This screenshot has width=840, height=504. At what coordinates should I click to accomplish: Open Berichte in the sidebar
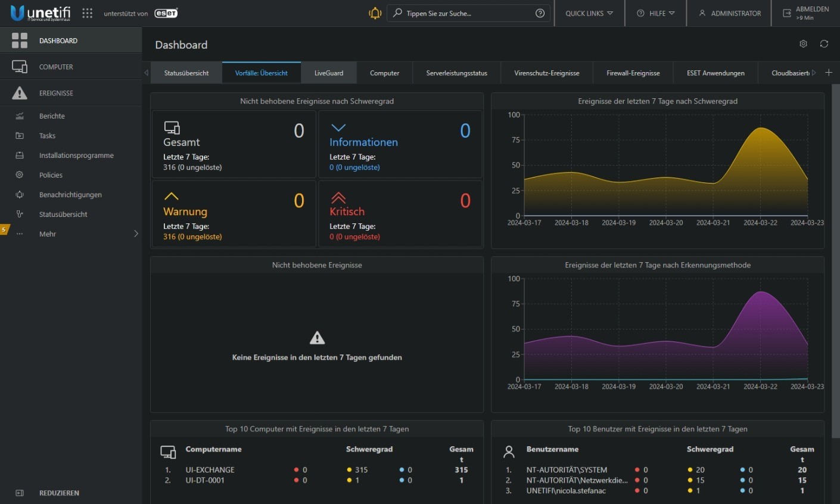[52, 116]
